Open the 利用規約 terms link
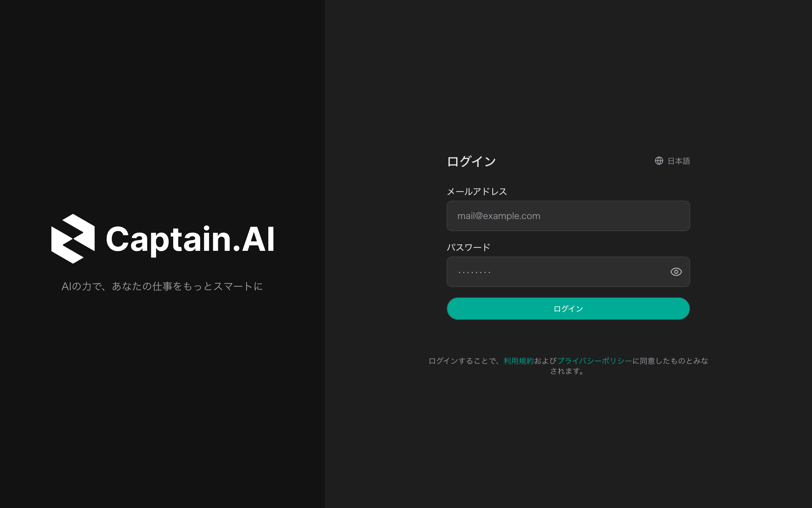 (518, 361)
